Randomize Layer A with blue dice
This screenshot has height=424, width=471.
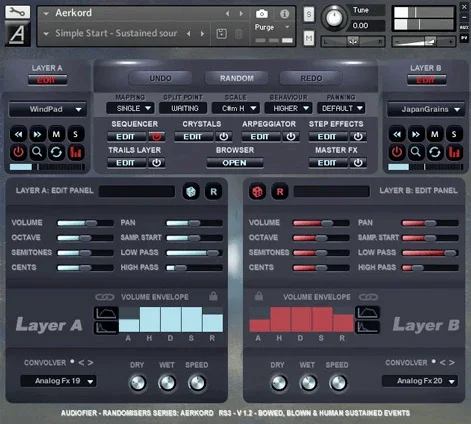tap(191, 192)
